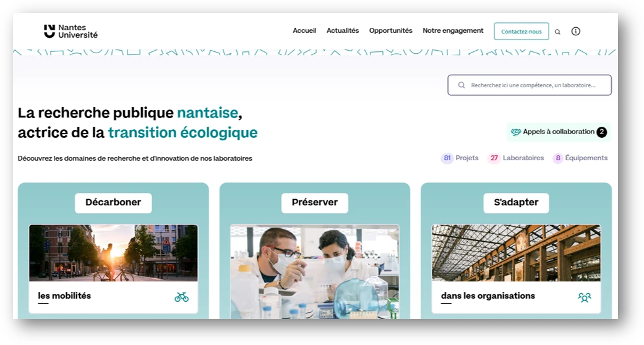Image resolution: width=644 pixels, height=345 pixels.
Task: Click magnifier icon inside search field
Action: click(x=462, y=85)
